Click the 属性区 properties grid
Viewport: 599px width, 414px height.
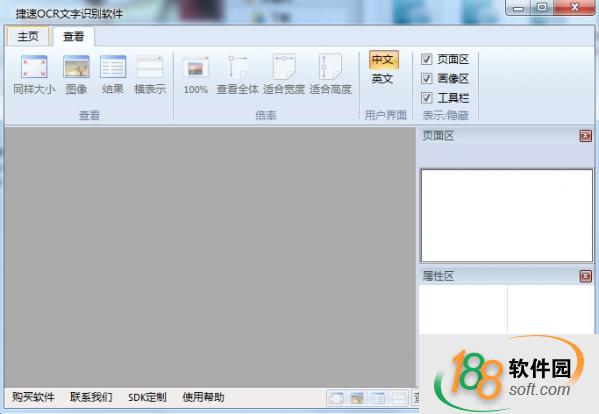(507, 309)
